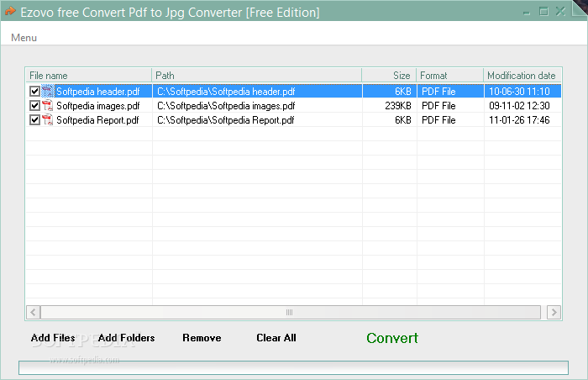
Task: Close the Ezovo converter window
Action: [560, 12]
